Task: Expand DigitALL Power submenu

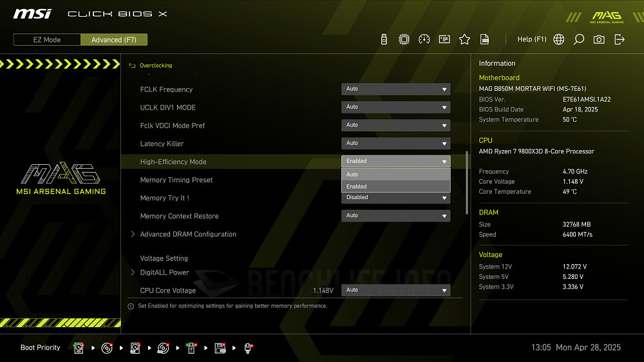Action: tap(164, 272)
